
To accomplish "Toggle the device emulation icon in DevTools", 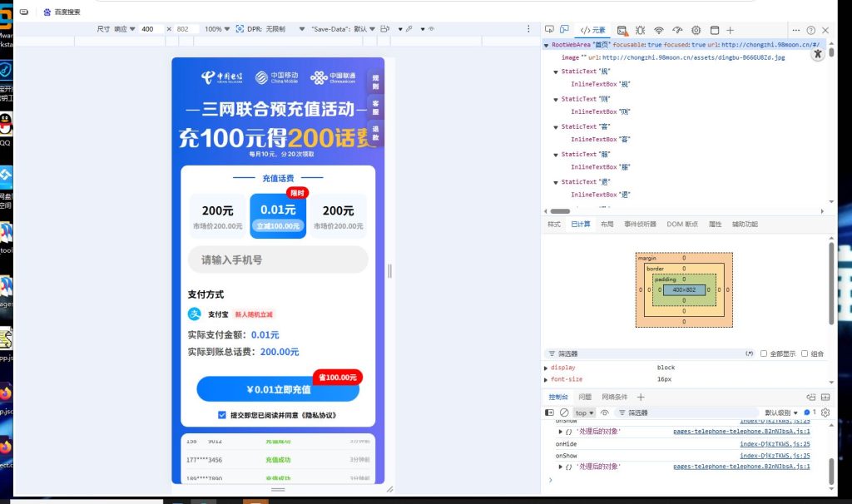I will click(x=565, y=30).
